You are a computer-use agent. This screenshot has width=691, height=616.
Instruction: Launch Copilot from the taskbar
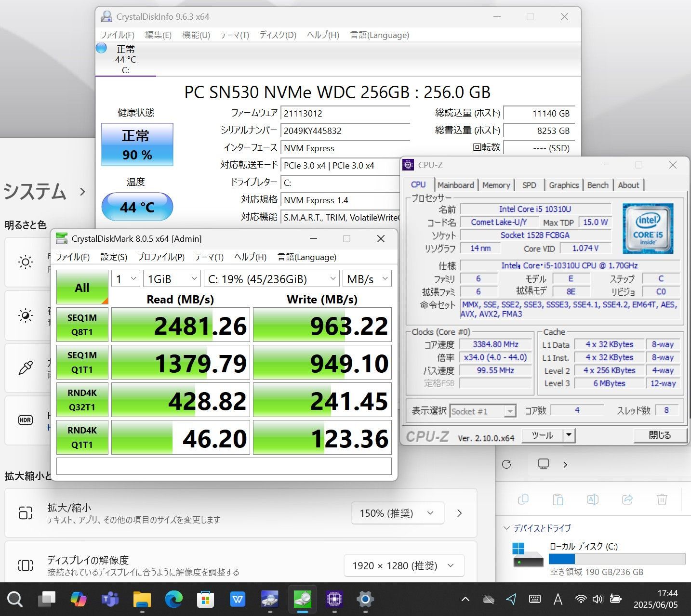(79, 599)
